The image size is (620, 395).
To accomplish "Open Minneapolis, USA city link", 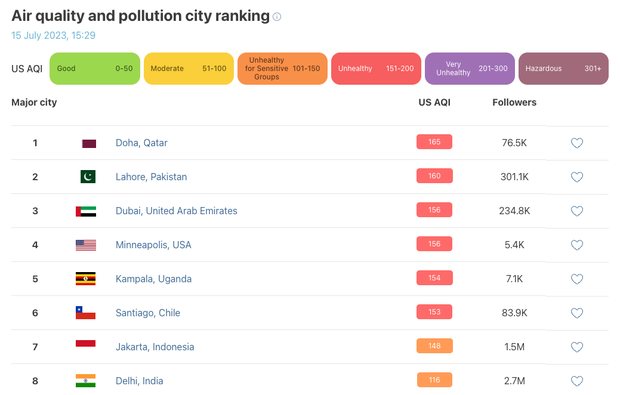I will 153,245.
